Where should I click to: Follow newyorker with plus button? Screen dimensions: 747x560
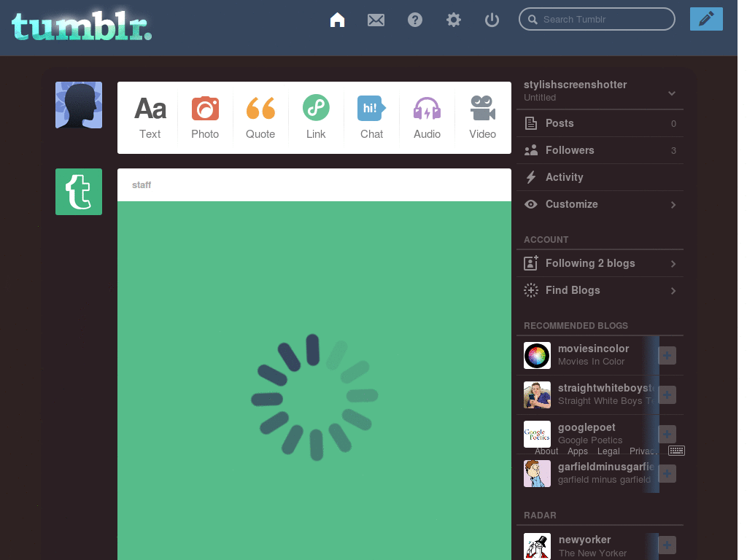click(667, 545)
